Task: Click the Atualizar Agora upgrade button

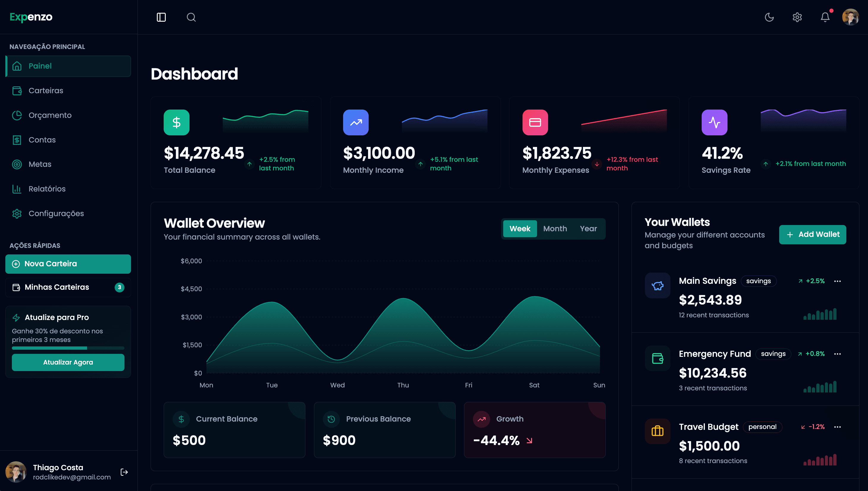Action: coord(68,362)
